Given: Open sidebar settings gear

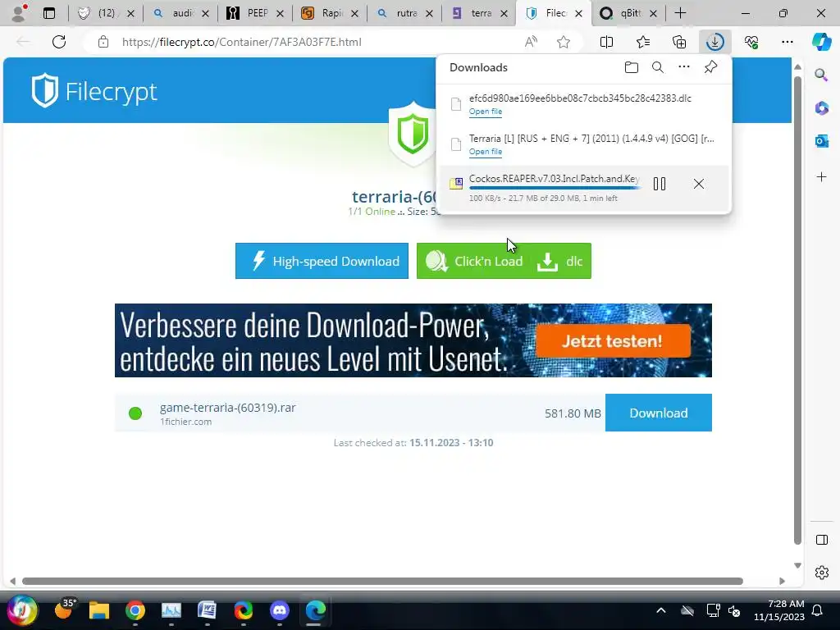Looking at the screenshot, I should point(821,572).
